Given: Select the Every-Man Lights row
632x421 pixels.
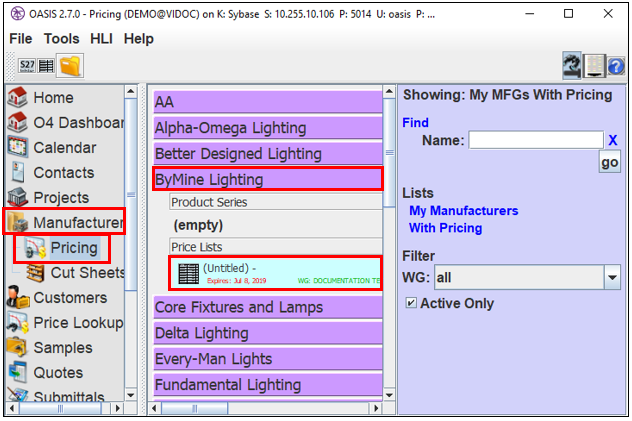Looking at the screenshot, I should pos(268,359).
